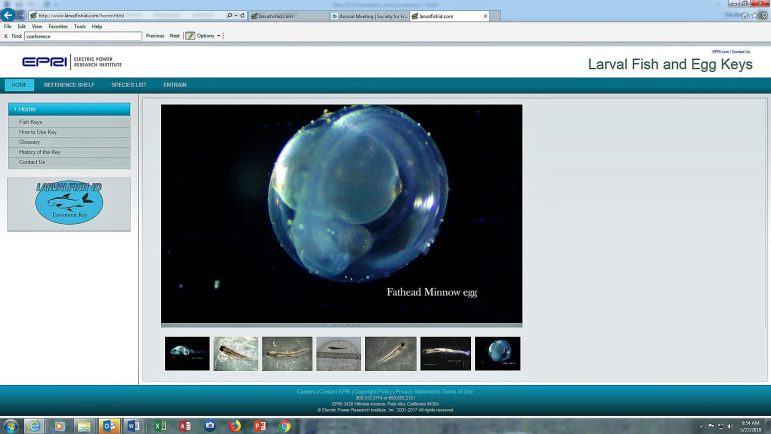Click Next in the find bar

pyautogui.click(x=175, y=36)
